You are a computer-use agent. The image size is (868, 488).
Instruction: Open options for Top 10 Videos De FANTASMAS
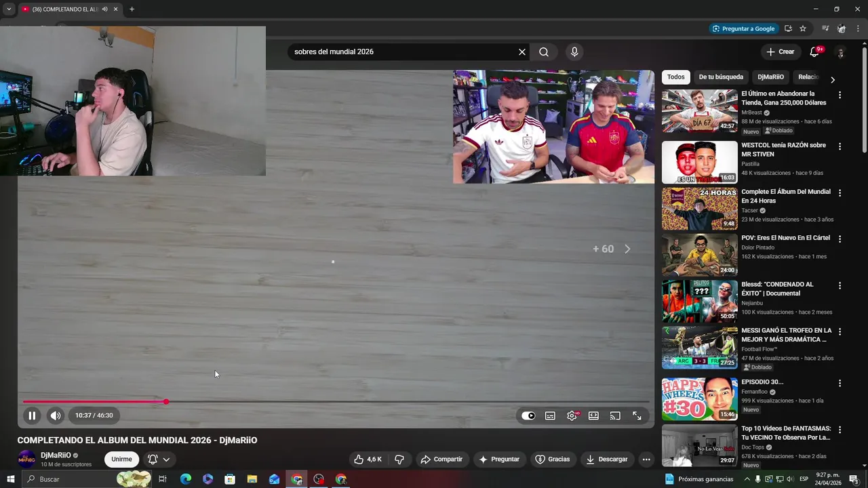(840, 430)
